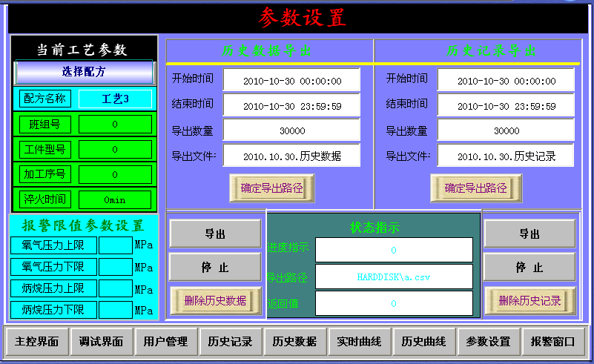Screen dimensions: 594x364
Task: Click the 炳烷压力下限 input box
Action: 116,310
